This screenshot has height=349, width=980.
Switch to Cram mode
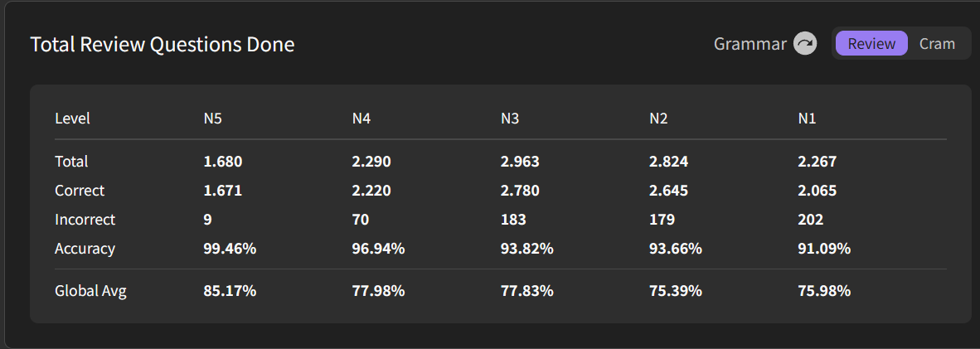point(937,44)
